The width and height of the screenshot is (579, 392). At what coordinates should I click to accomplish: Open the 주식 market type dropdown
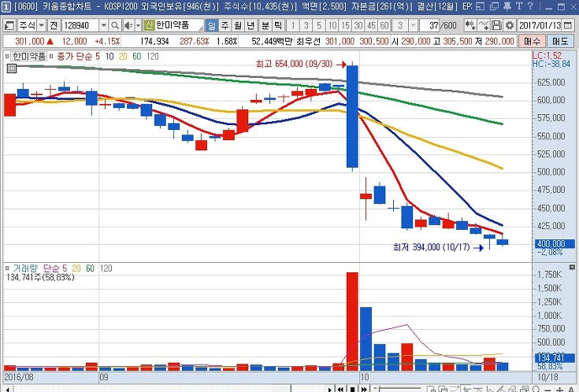coord(42,25)
